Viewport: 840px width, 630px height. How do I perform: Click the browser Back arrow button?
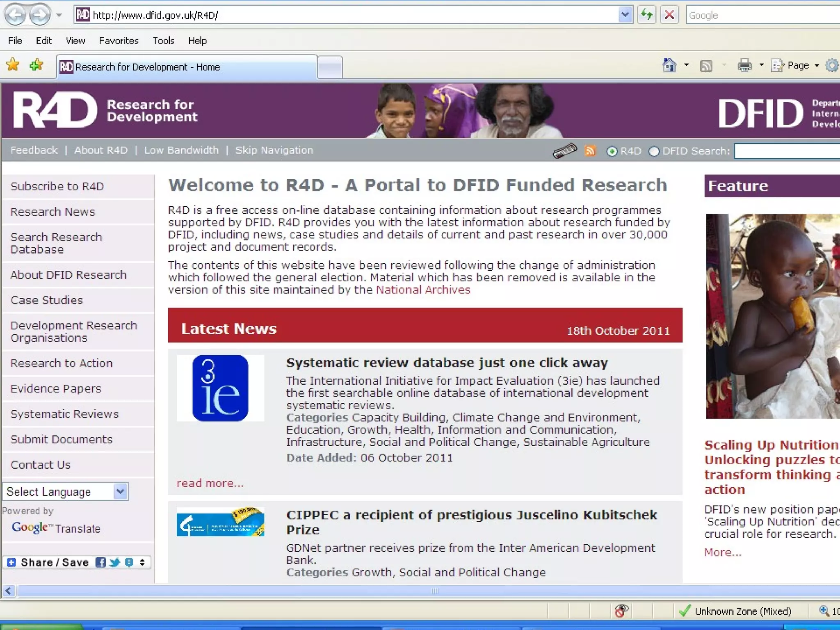pyautogui.click(x=15, y=15)
